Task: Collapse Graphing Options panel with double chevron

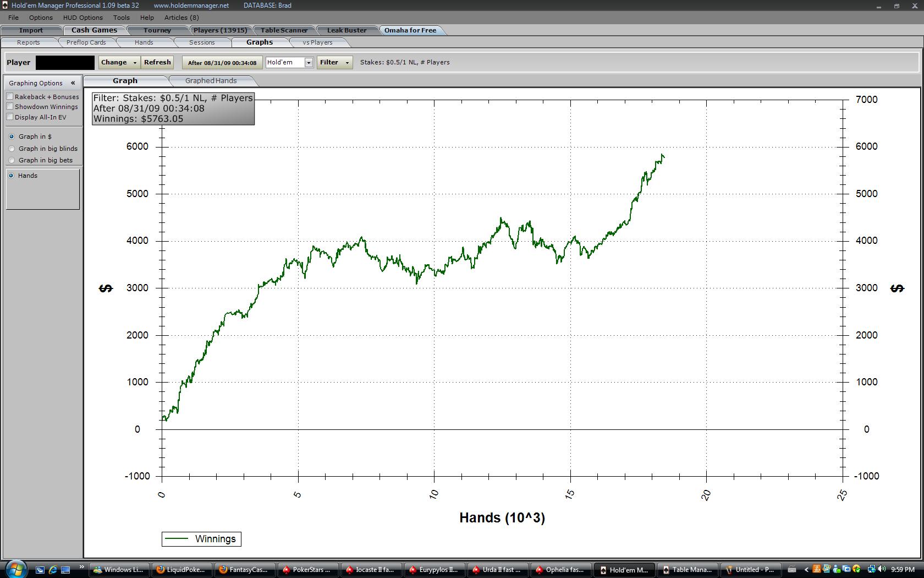Action: [x=73, y=83]
